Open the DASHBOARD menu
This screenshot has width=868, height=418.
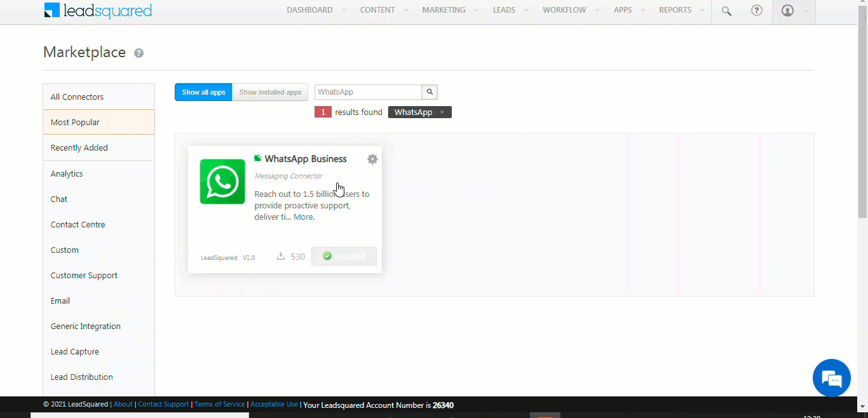click(x=309, y=10)
